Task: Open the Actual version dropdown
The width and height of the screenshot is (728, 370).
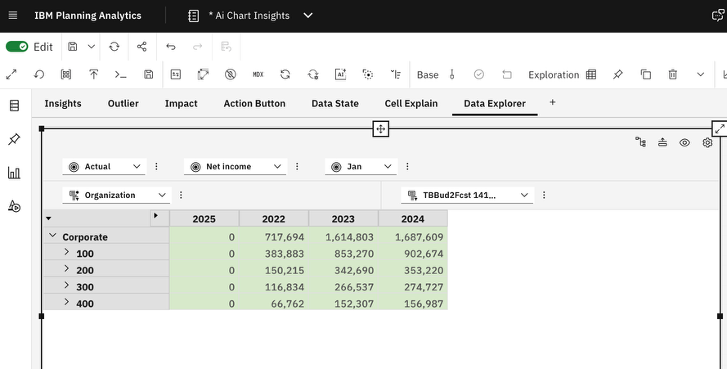Action: tap(104, 166)
